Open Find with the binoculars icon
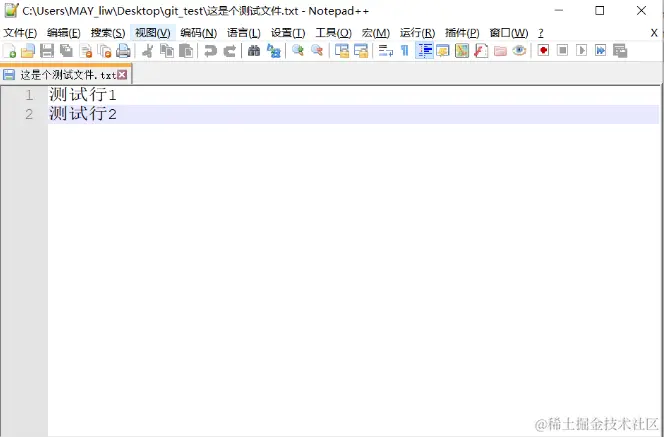664x437 pixels. click(254, 51)
